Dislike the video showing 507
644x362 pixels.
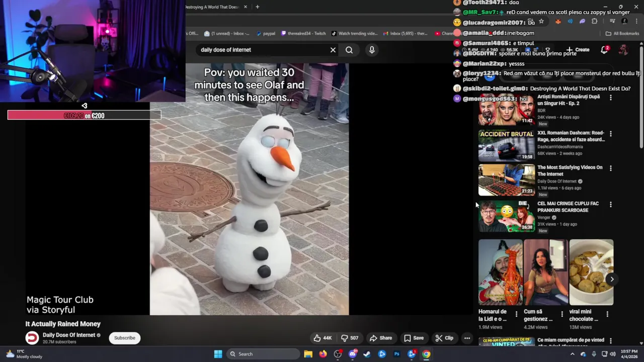350,338
